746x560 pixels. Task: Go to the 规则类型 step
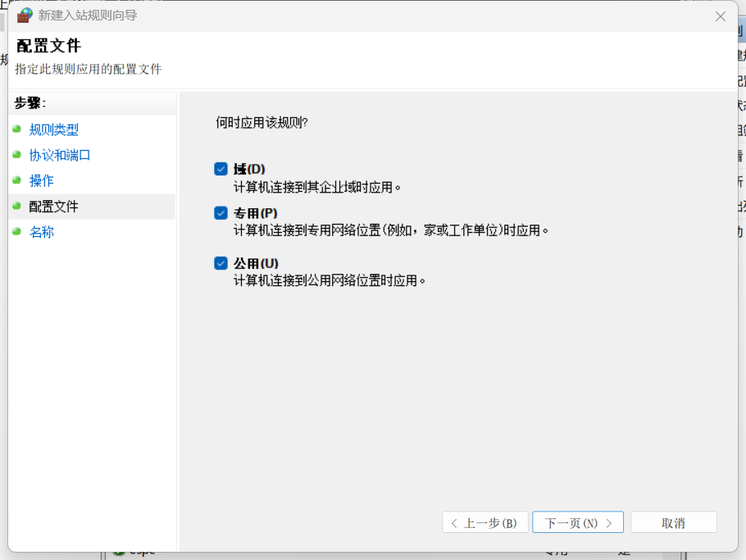tap(54, 130)
